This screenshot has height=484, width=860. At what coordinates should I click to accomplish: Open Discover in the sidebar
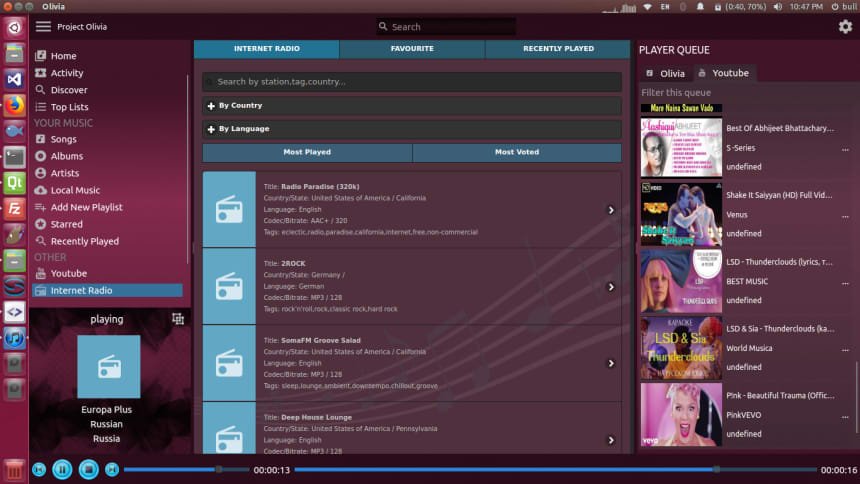[x=69, y=90]
